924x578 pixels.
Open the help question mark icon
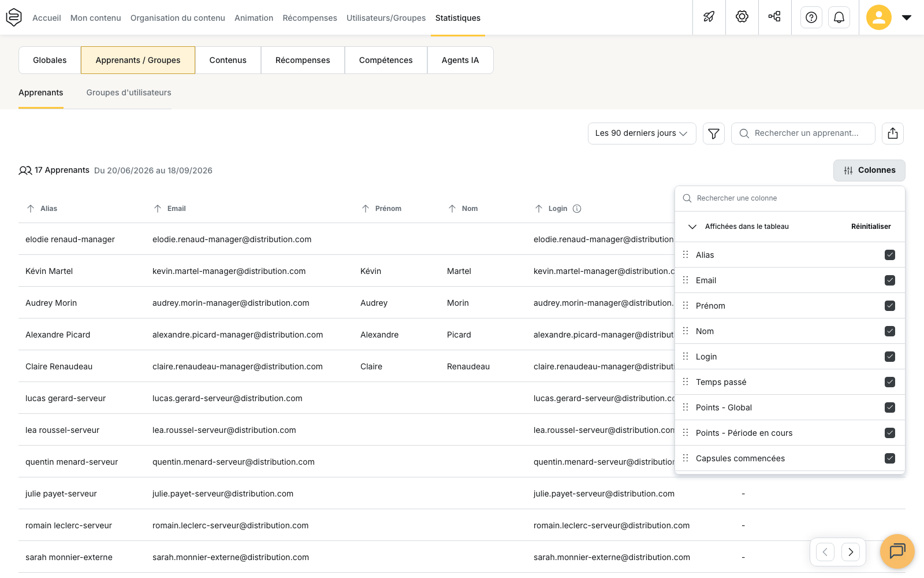click(811, 17)
